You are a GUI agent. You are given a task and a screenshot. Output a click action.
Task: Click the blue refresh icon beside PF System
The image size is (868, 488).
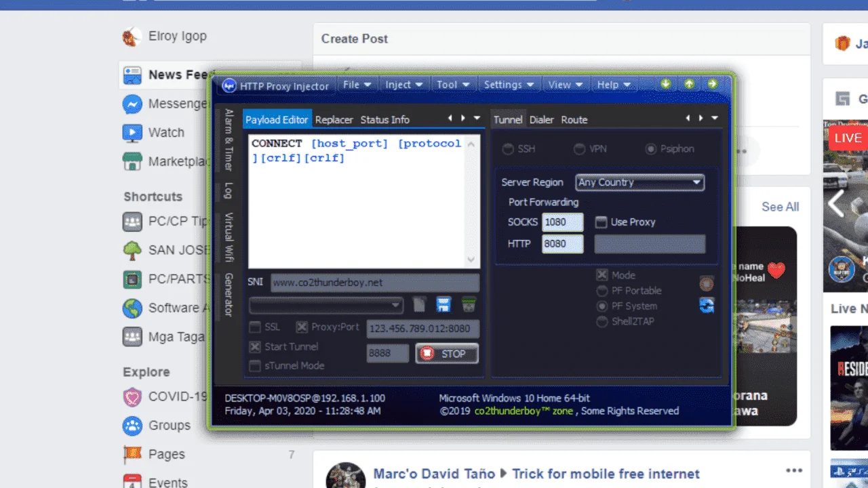pyautogui.click(x=707, y=306)
